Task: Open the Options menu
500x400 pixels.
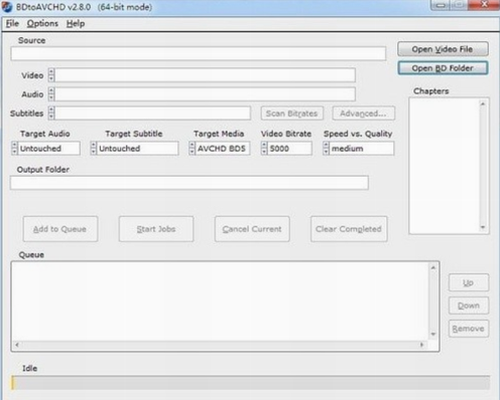Action: (x=42, y=24)
